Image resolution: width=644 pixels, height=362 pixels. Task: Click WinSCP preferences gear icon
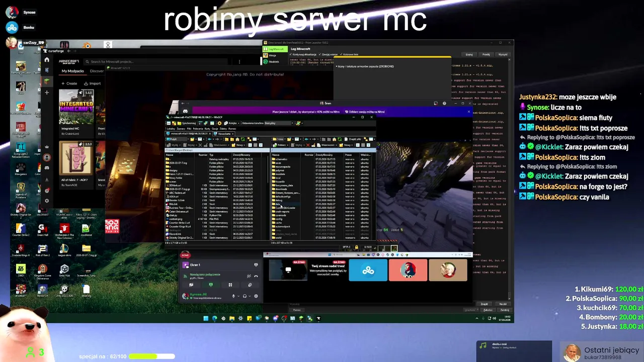[x=219, y=123]
